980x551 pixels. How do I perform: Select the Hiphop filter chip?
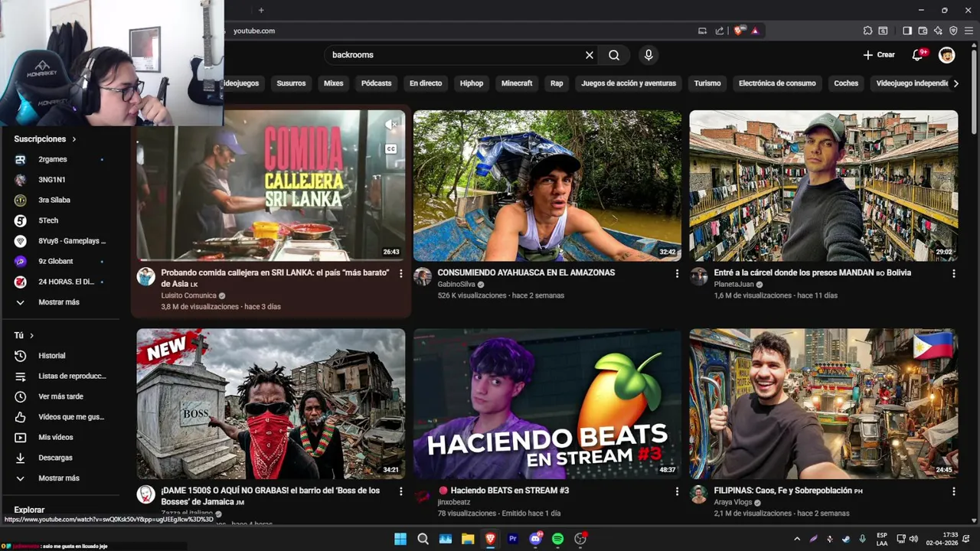tap(472, 83)
